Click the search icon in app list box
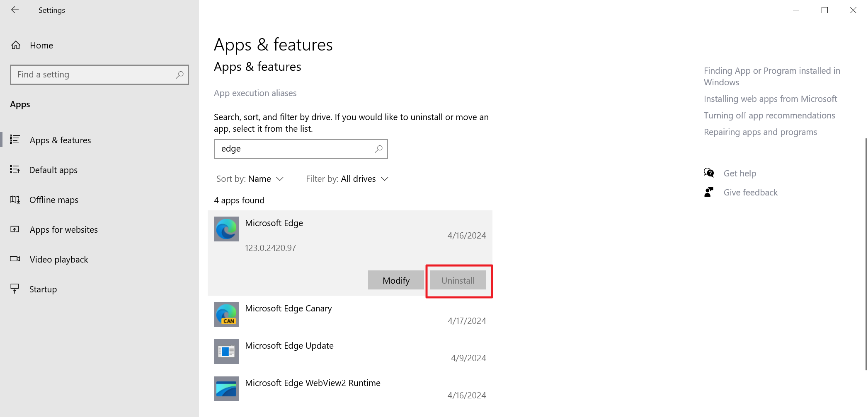Image resolution: width=868 pixels, height=417 pixels. pos(378,149)
